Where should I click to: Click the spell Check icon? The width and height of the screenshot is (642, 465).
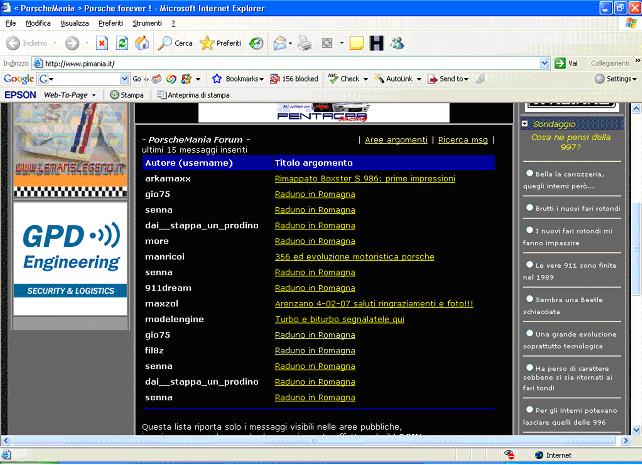pyautogui.click(x=333, y=78)
